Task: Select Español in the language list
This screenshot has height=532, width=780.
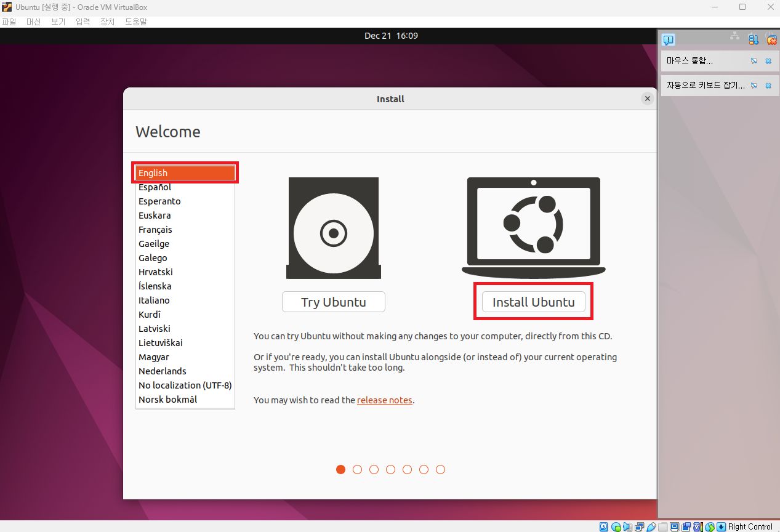Action: [x=185, y=187]
